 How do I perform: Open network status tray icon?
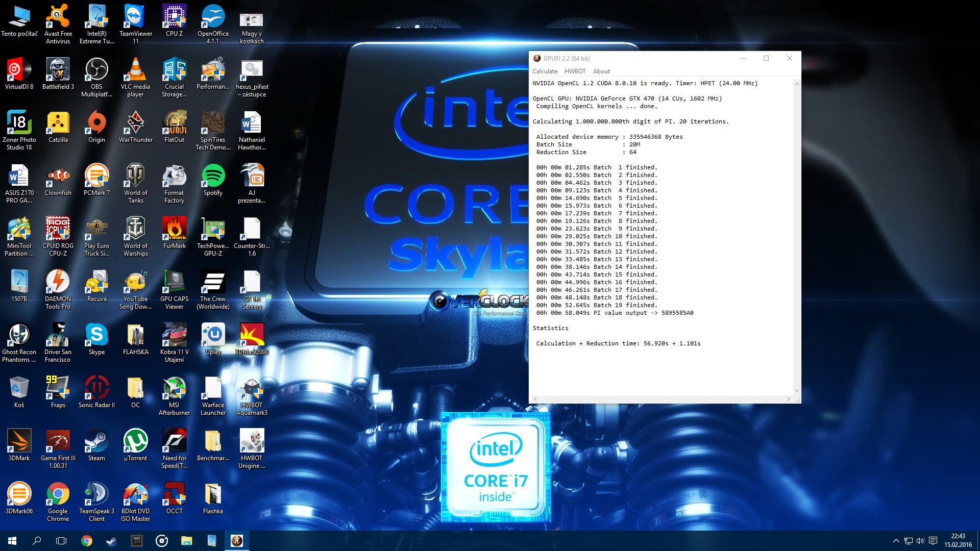coord(909,541)
